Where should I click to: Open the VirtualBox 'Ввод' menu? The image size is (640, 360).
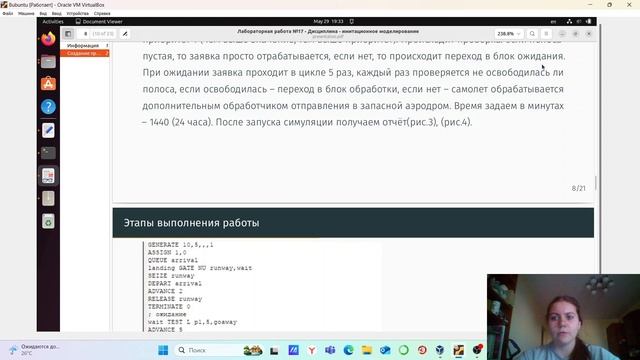(x=57, y=13)
